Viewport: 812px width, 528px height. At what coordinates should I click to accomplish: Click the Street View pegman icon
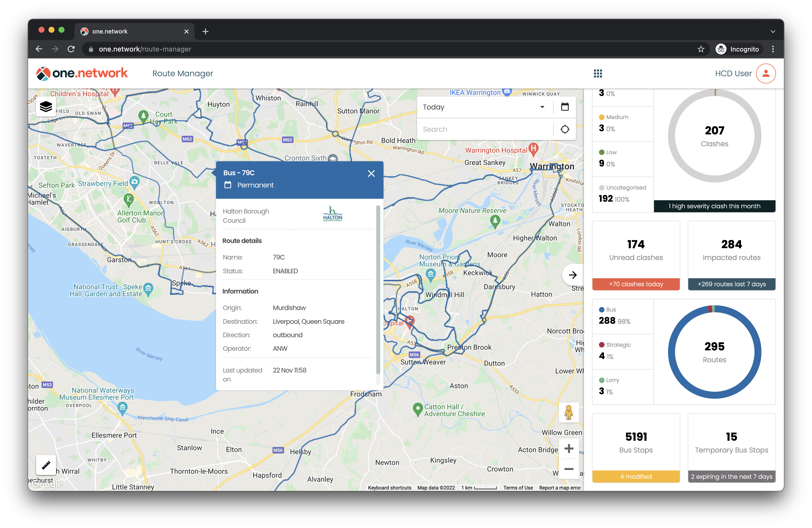(x=568, y=413)
